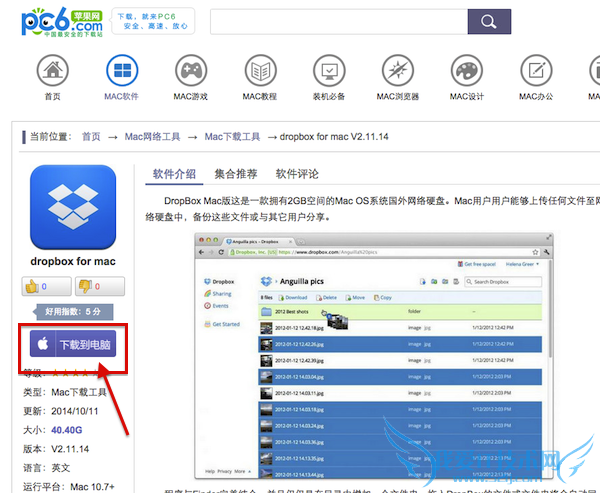Open the MAC浏览器 compass icon
The height and width of the screenshot is (493, 600).
pyautogui.click(x=398, y=70)
